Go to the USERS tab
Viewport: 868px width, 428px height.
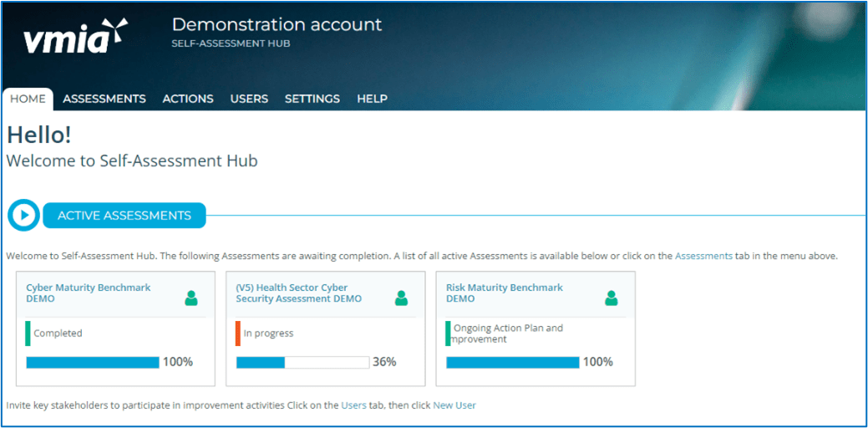click(x=249, y=99)
